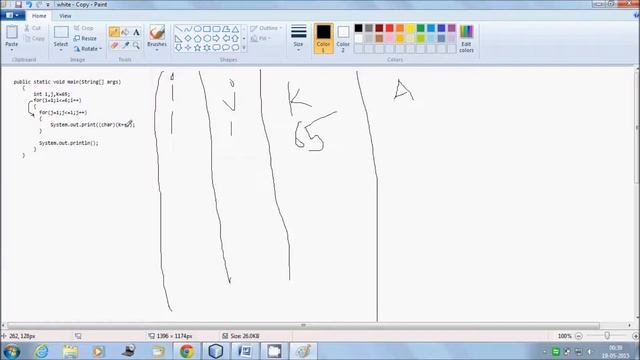Open Paint Help question-mark icon

point(636,16)
